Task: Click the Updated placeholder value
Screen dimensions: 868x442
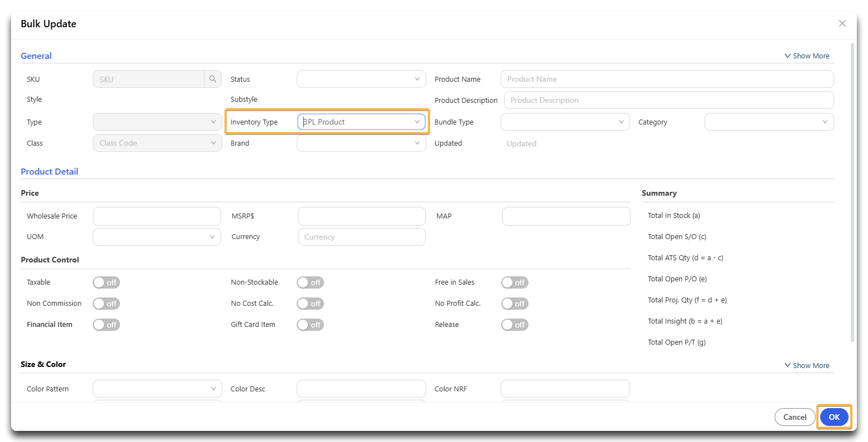Action: click(521, 143)
